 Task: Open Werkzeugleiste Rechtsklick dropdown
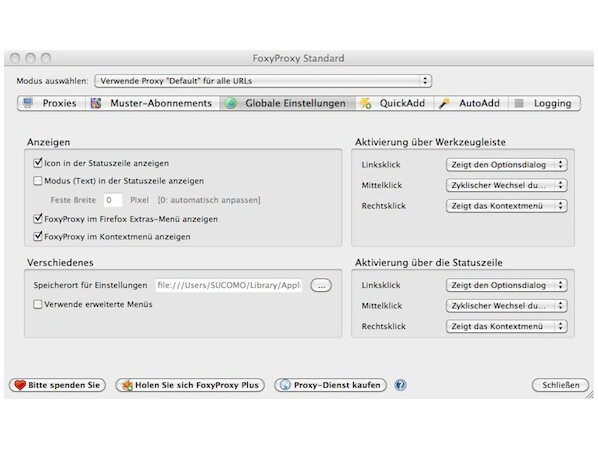click(506, 206)
